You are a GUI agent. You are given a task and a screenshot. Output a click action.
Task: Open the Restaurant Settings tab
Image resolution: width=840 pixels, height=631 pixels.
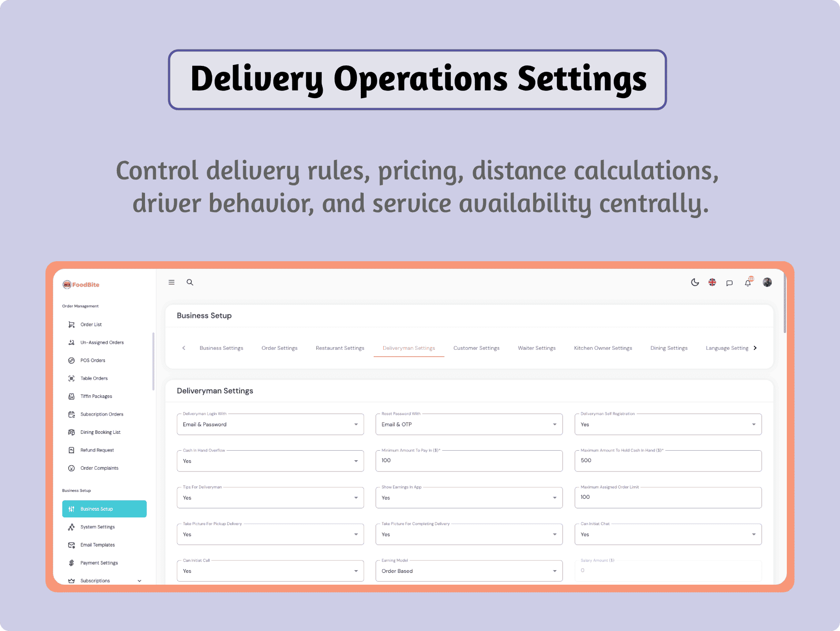[x=340, y=348]
